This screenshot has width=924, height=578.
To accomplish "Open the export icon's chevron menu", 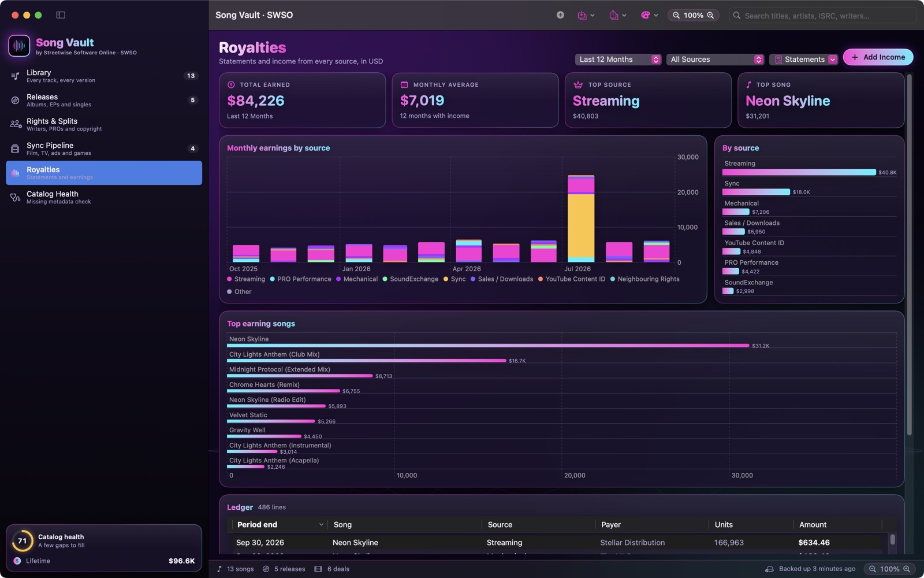I will 624,16.
